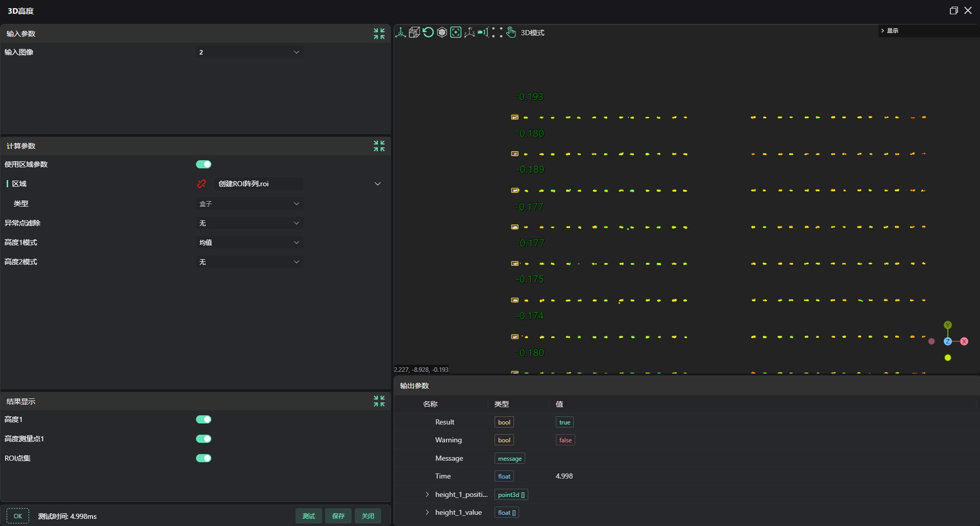Image resolution: width=980 pixels, height=526 pixels.
Task: Click the wireframe bounding box icon
Action: pos(414,33)
